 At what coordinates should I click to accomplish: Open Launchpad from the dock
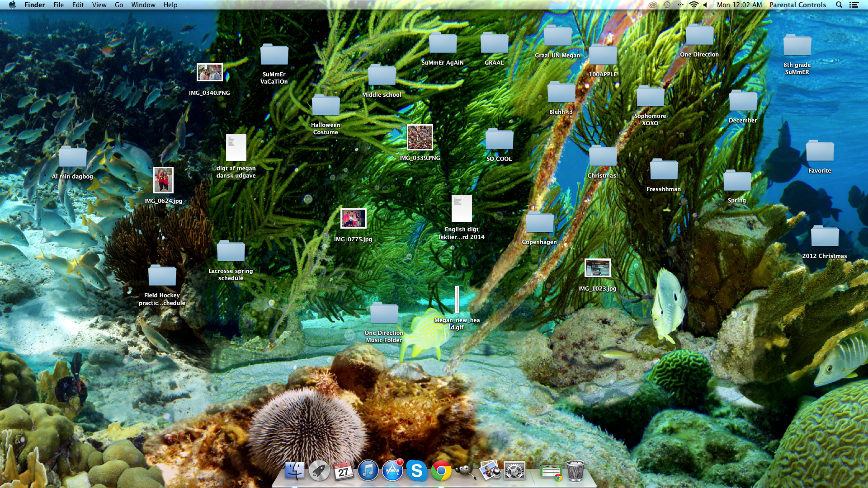319,471
